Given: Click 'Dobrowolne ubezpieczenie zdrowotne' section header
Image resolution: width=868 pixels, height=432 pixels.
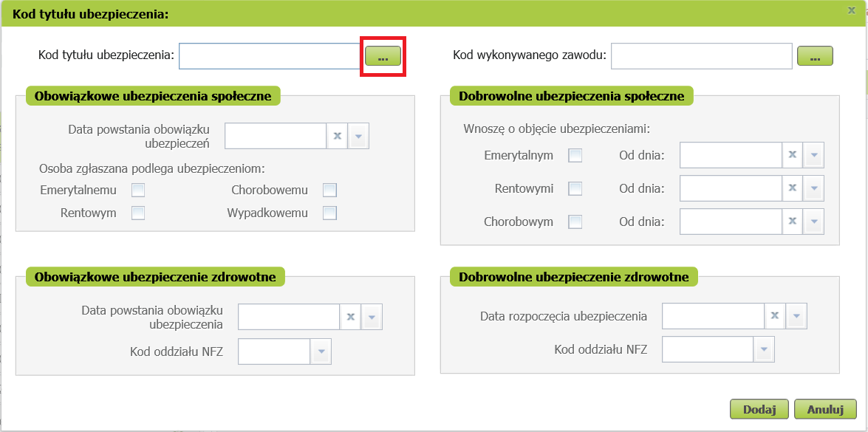Looking at the screenshot, I should [x=574, y=277].
